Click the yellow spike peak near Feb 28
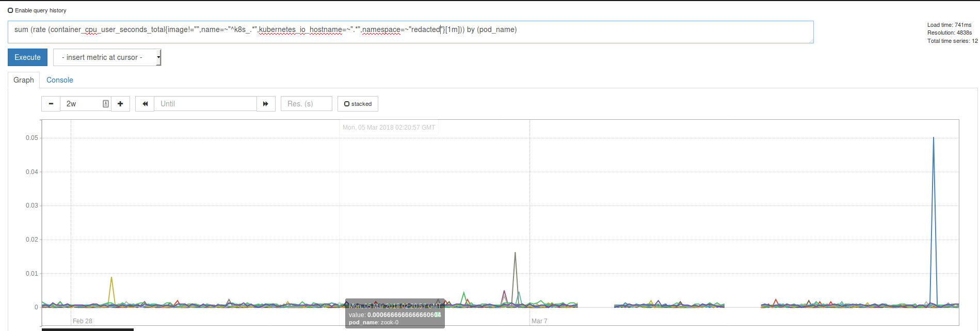 (111, 278)
